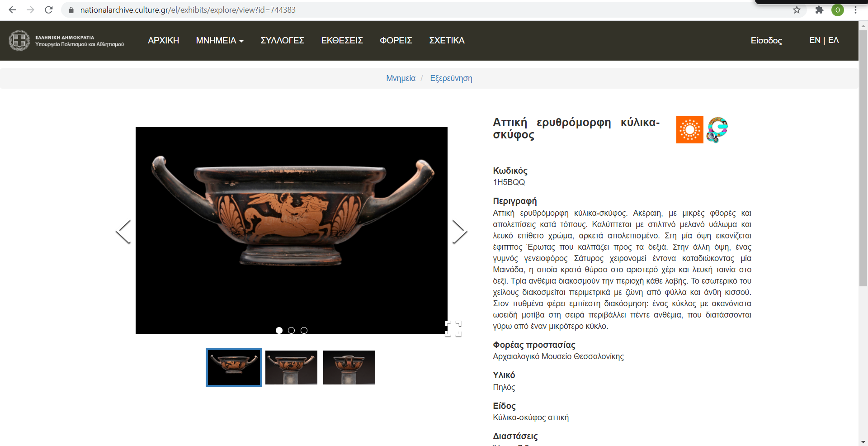Click the Είσοδος login link
This screenshot has width=868, height=446.
766,40
